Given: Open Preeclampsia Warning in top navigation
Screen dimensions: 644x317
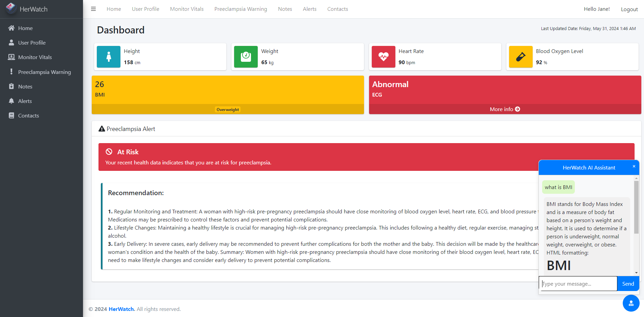Looking at the screenshot, I should point(241,9).
